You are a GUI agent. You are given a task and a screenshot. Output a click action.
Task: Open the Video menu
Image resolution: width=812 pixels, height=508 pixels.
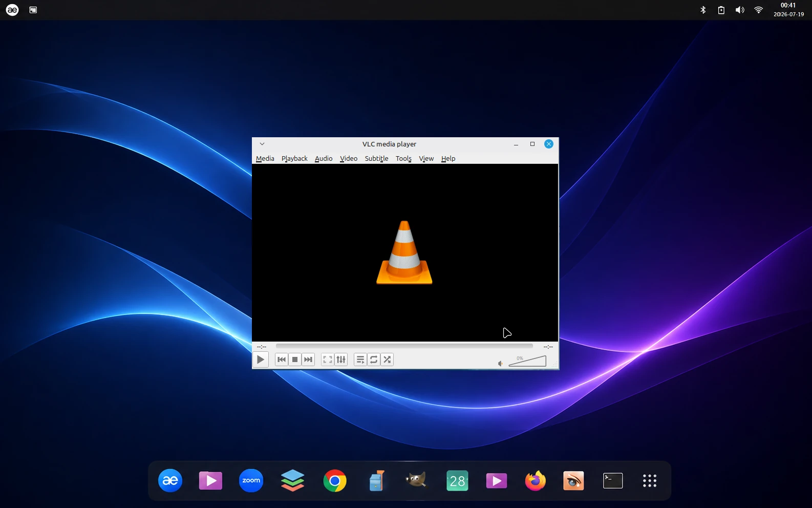tap(349, 158)
